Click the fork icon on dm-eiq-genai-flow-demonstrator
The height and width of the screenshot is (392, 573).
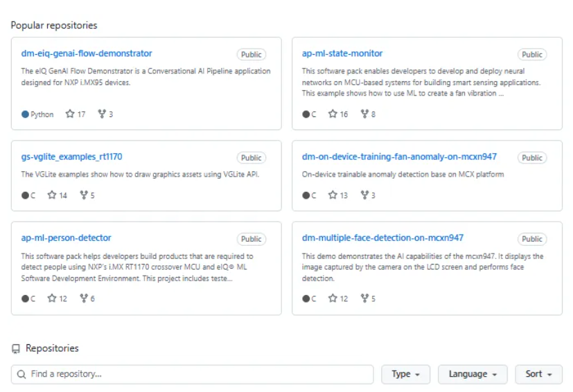coord(102,114)
